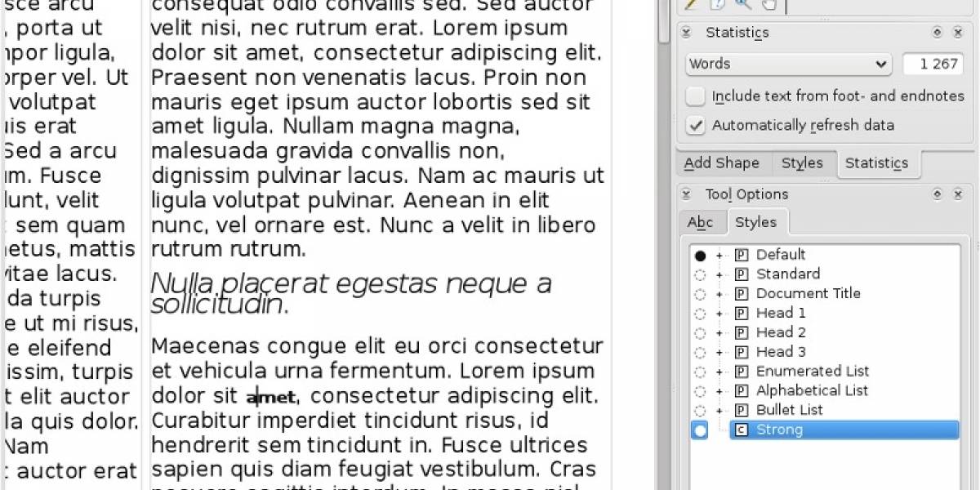Click the words rutrum rutrum. ending the paragraph
980x490 pixels.
[229, 248]
